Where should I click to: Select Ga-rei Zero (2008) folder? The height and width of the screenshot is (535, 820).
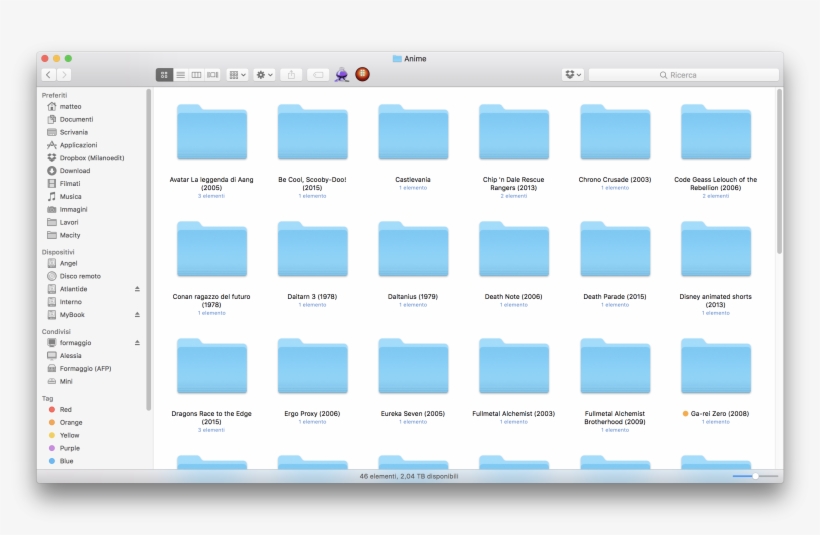(716, 367)
